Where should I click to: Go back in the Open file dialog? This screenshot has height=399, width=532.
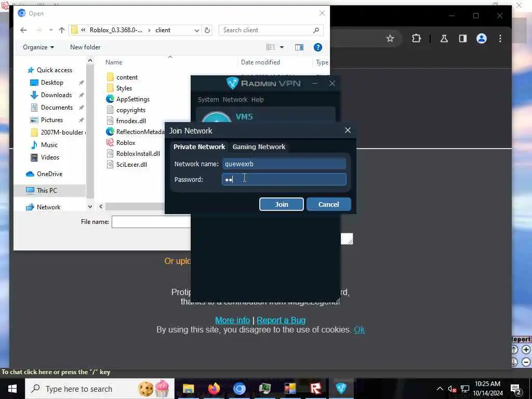pos(23,30)
